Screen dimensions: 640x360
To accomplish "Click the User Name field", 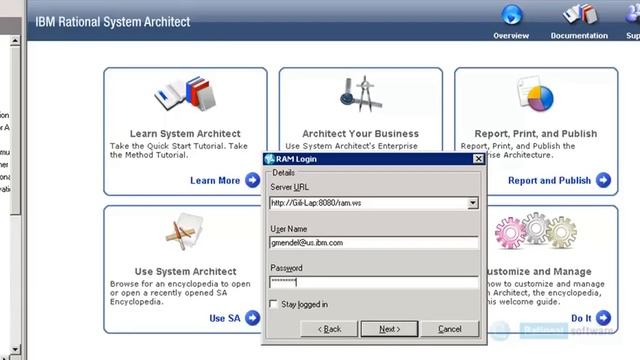I will point(374,242).
